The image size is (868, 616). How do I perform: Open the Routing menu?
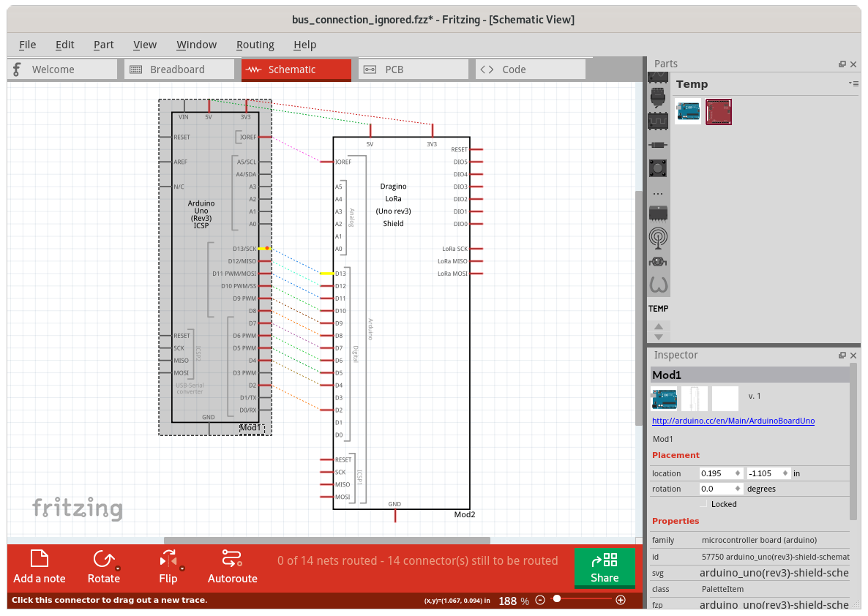pos(255,45)
